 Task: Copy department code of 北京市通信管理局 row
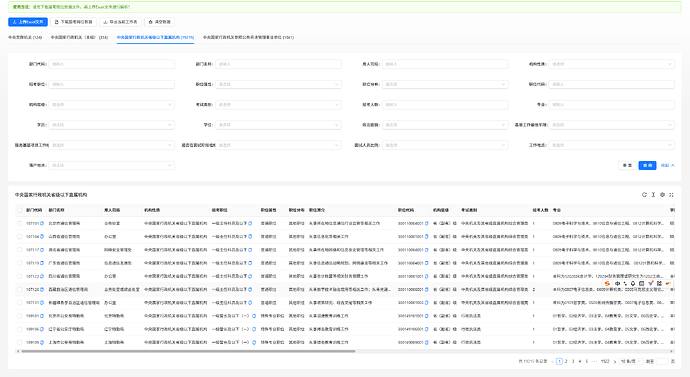42,223
